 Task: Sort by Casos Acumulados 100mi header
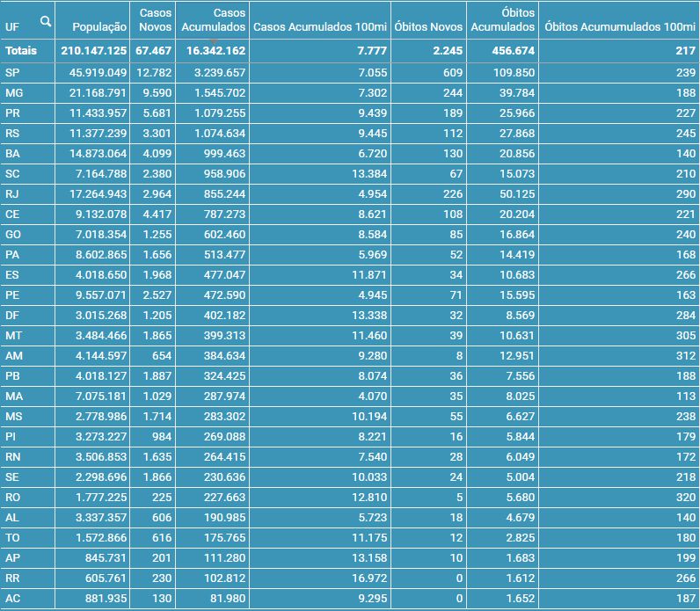[319, 27]
